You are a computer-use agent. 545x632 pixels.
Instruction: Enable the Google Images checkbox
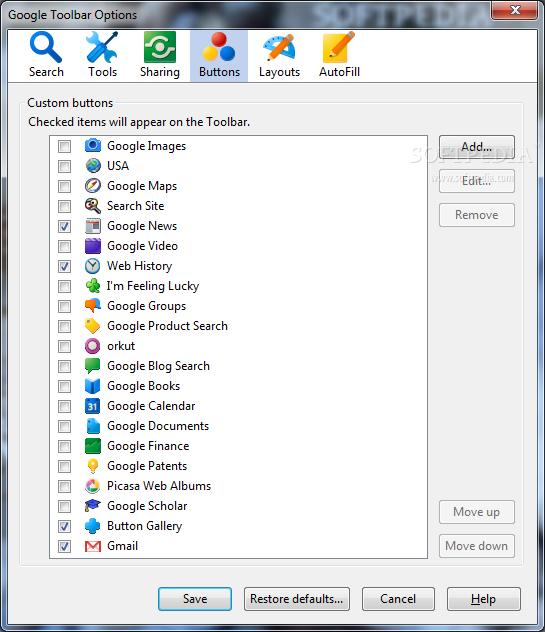click(64, 146)
